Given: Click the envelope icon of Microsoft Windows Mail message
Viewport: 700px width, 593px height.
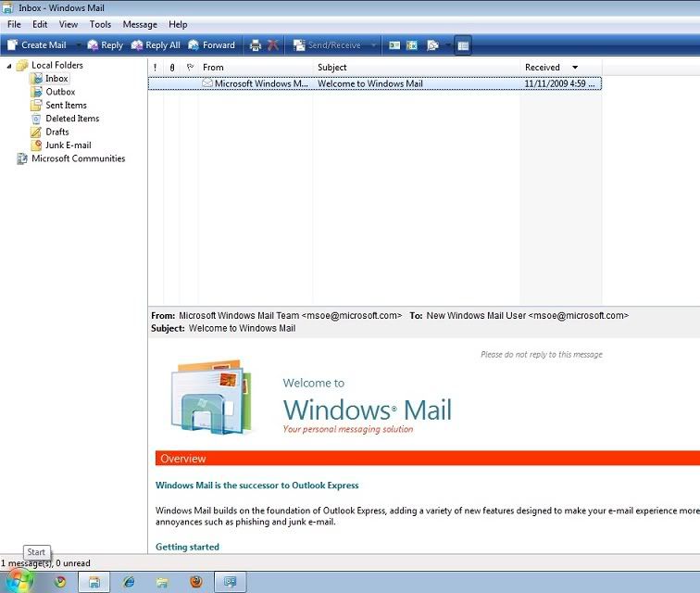Looking at the screenshot, I should pyautogui.click(x=207, y=83).
